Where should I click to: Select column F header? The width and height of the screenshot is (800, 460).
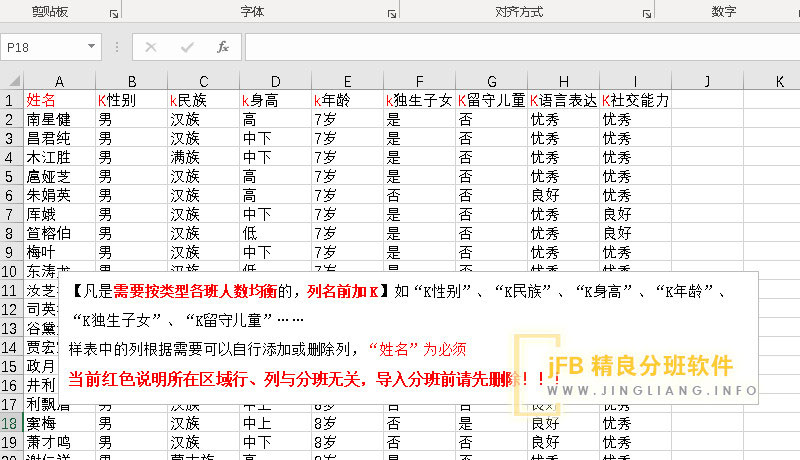coord(419,82)
